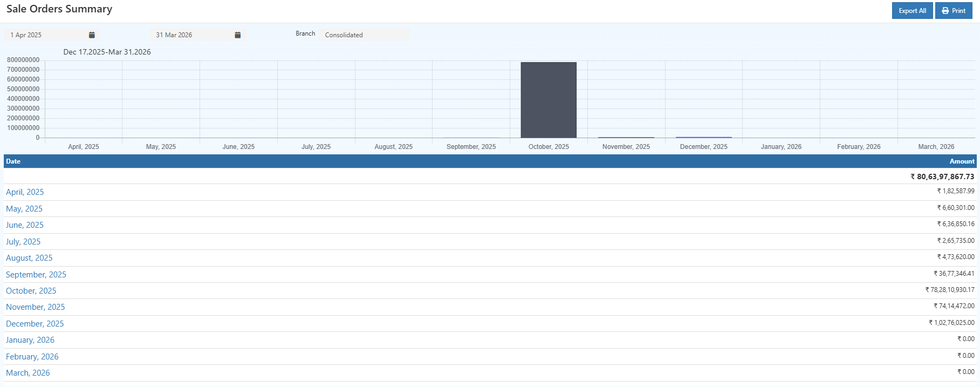
Task: Select amount ₹ 74,14,472.00
Action: [954, 306]
